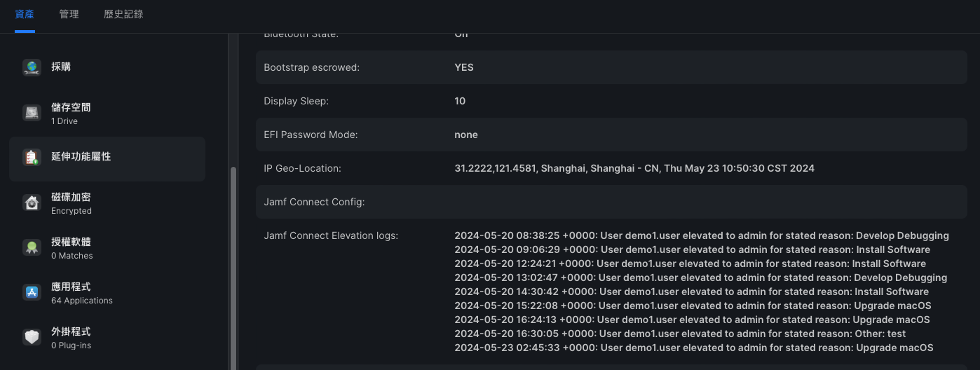Click the 授權軟體 licensed software ribbon icon

pyautogui.click(x=32, y=247)
